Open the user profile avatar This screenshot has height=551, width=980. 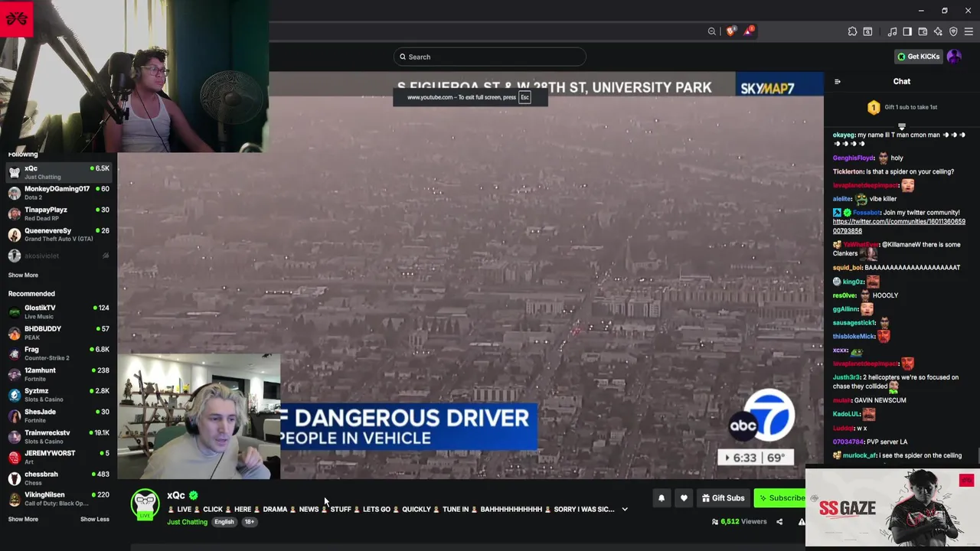[x=954, y=57]
